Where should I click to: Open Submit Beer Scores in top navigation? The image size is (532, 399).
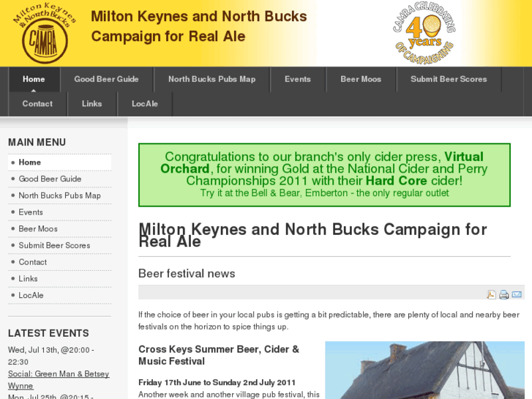(449, 80)
